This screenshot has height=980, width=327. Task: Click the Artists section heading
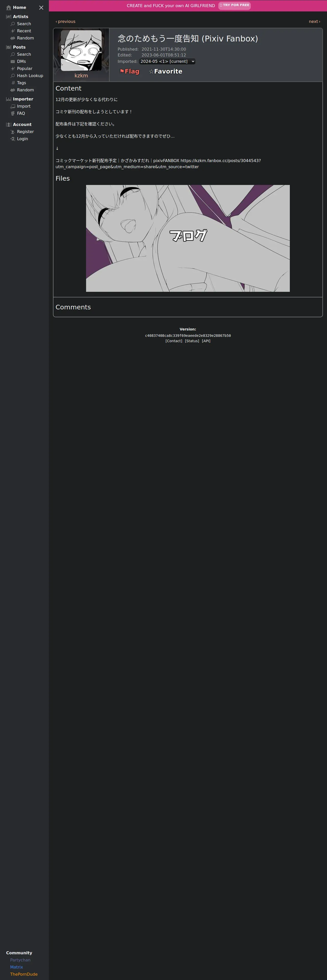[21, 17]
